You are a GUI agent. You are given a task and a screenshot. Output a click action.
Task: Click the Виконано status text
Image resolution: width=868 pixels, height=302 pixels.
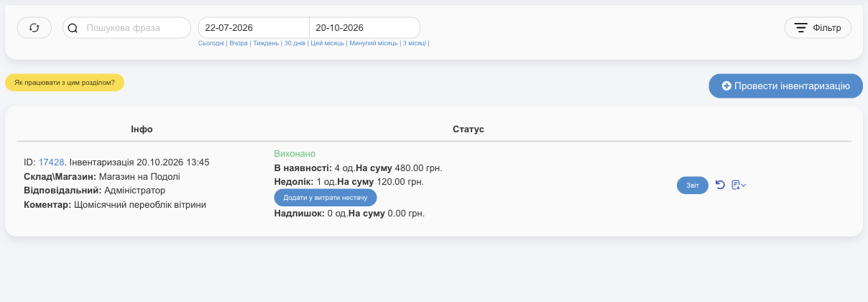[295, 154]
